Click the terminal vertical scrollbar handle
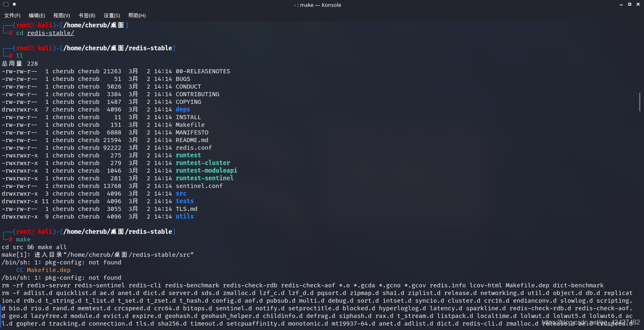The image size is (644, 330). tap(640, 102)
